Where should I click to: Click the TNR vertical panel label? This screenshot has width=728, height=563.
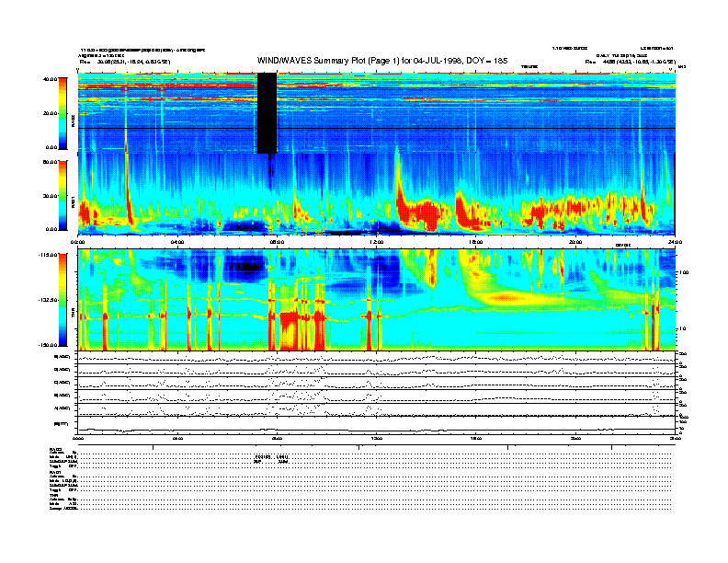pyautogui.click(x=73, y=315)
